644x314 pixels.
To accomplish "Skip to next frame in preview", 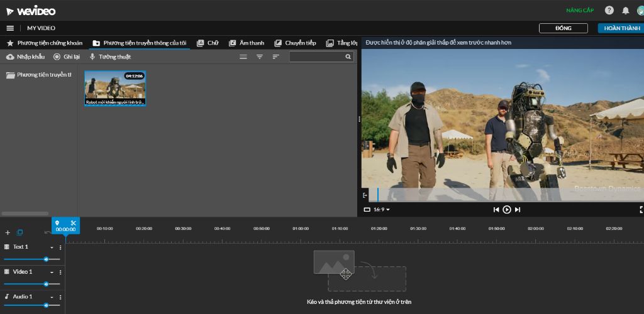I will point(518,210).
